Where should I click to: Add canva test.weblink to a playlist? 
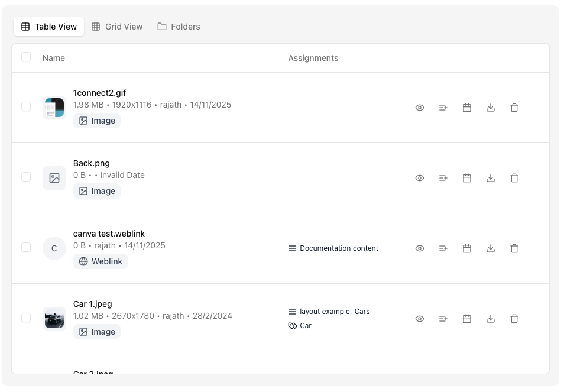(443, 248)
